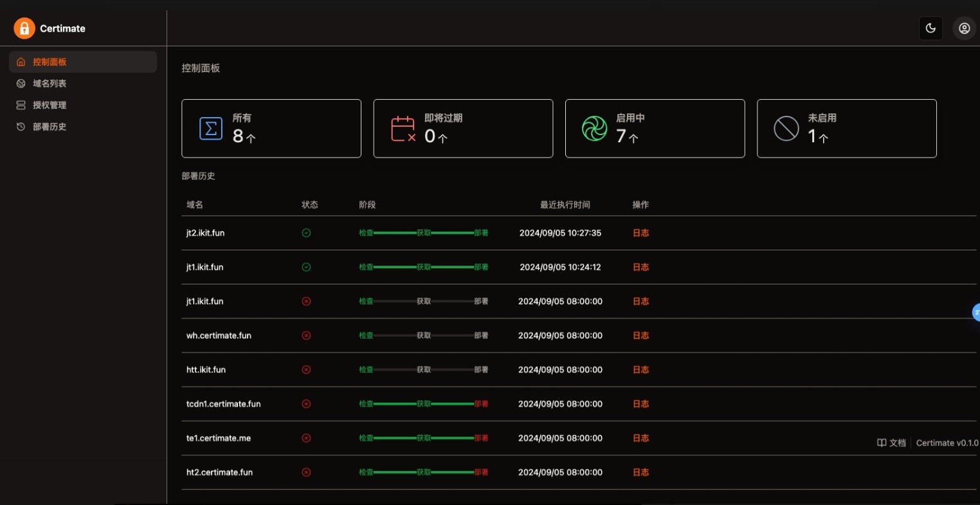Viewport: 980px width, 505px height.
Task: Click 检查 stage label for ht2.certimate.fun
Action: [x=366, y=472]
